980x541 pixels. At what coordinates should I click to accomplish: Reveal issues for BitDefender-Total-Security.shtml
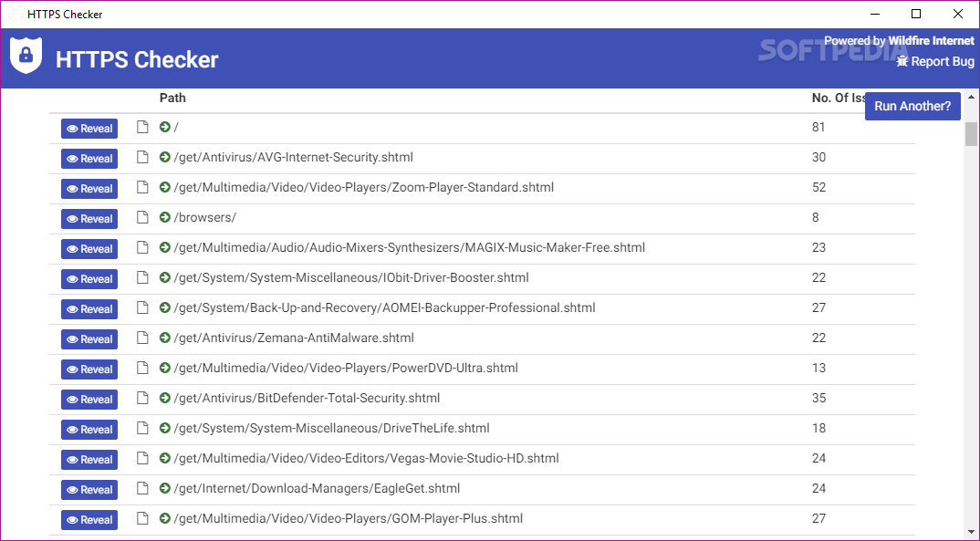pos(89,400)
